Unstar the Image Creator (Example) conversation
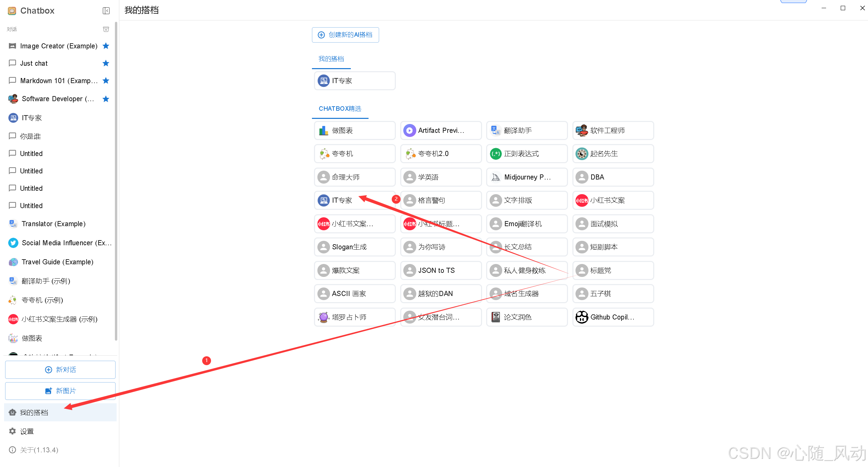Image resolution: width=868 pixels, height=467 pixels. pos(106,46)
